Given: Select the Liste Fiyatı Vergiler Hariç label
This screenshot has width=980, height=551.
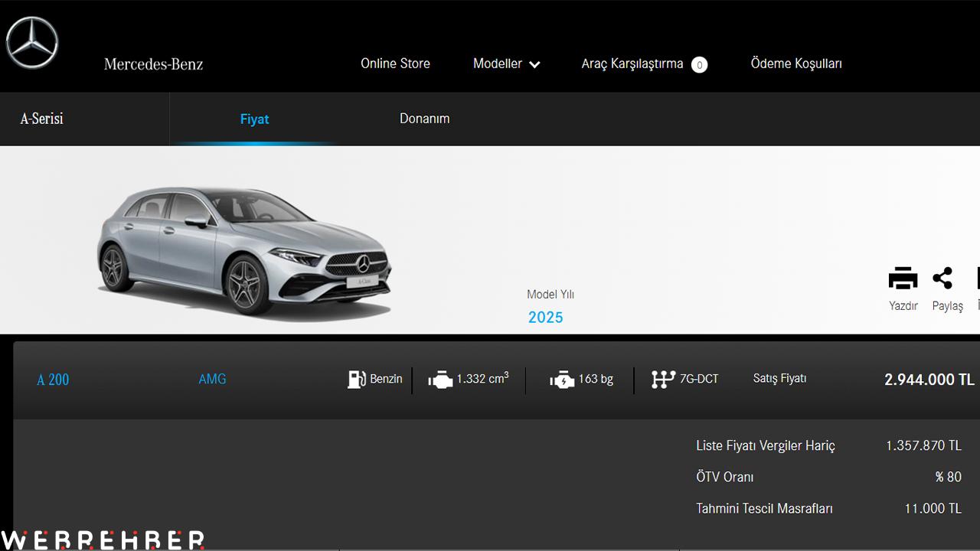Looking at the screenshot, I should (766, 445).
